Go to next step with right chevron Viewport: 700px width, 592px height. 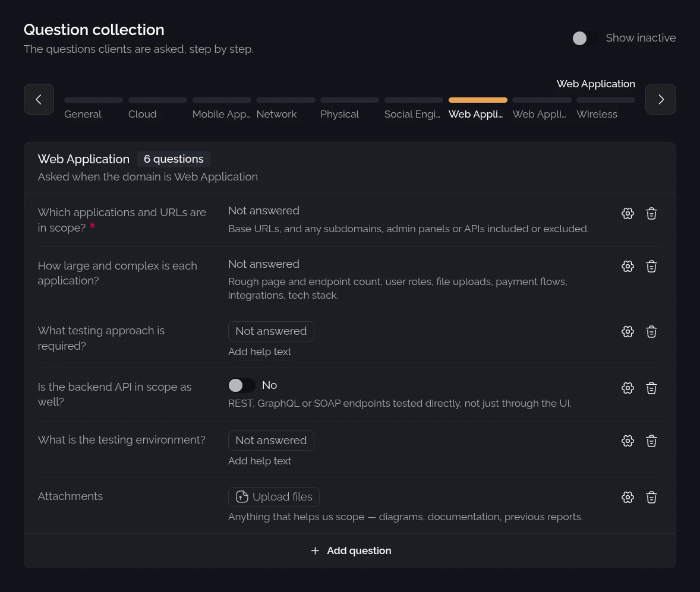pyautogui.click(x=661, y=100)
